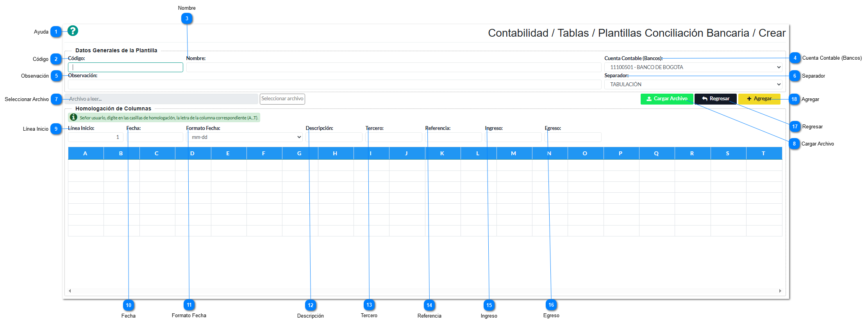Click the Línea Inicio number field
The width and height of the screenshot is (868, 325).
pos(96,137)
